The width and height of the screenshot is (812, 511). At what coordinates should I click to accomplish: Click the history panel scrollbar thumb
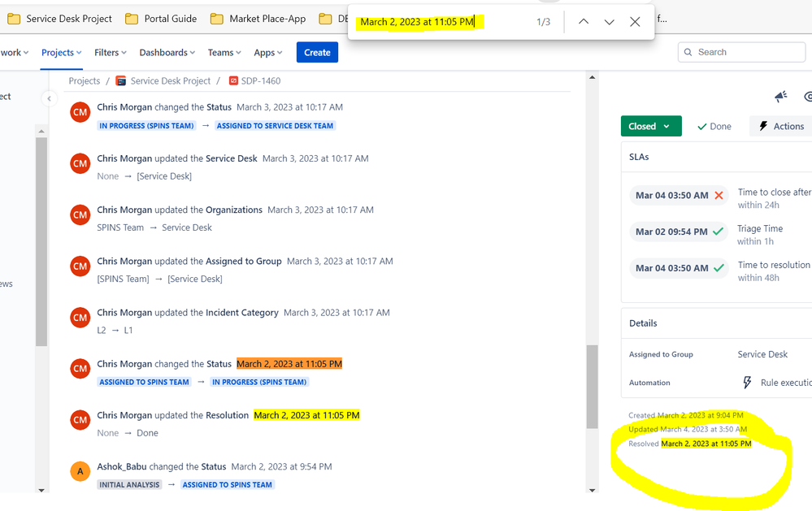pos(592,387)
